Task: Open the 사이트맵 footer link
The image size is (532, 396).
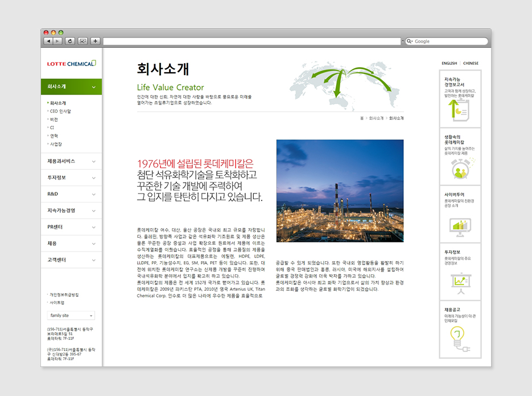Action: pos(57,303)
